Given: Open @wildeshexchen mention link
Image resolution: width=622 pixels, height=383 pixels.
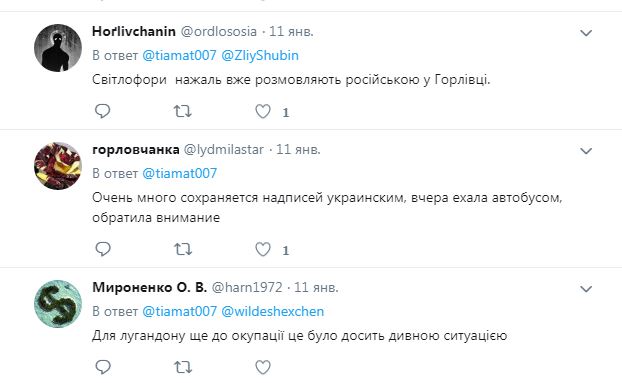Looking at the screenshot, I should coord(273,312).
